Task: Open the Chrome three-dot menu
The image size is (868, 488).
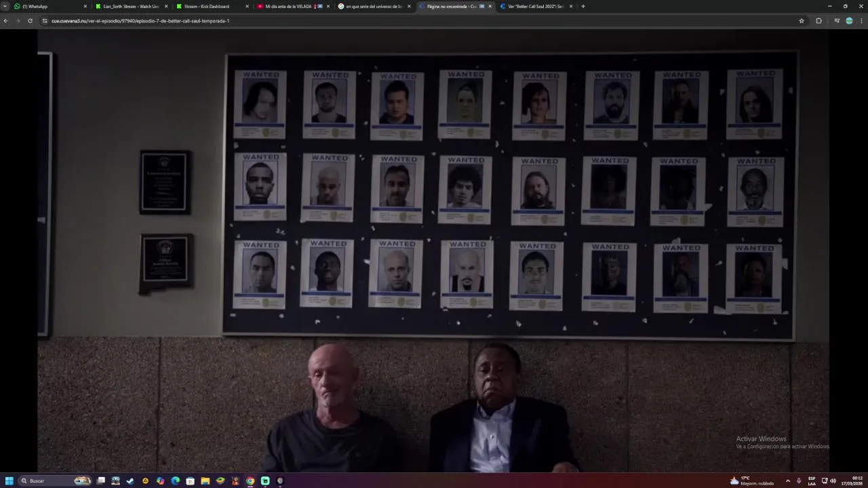Action: pos(861,21)
